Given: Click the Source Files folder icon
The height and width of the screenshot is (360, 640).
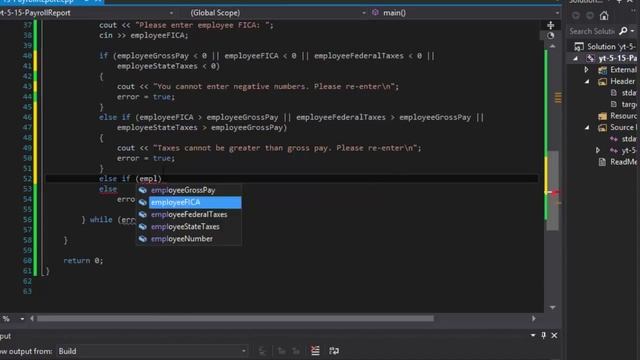Looking at the screenshot, I should tap(602, 128).
